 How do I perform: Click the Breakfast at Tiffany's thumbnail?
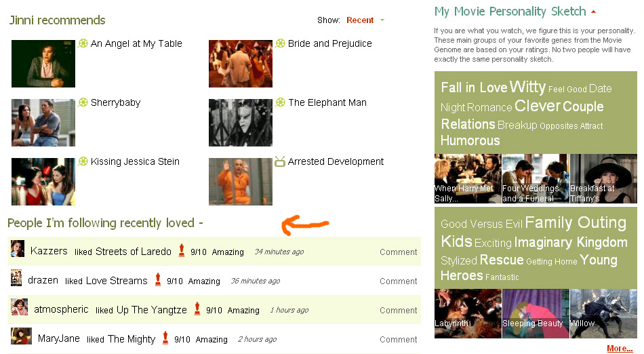tap(603, 178)
